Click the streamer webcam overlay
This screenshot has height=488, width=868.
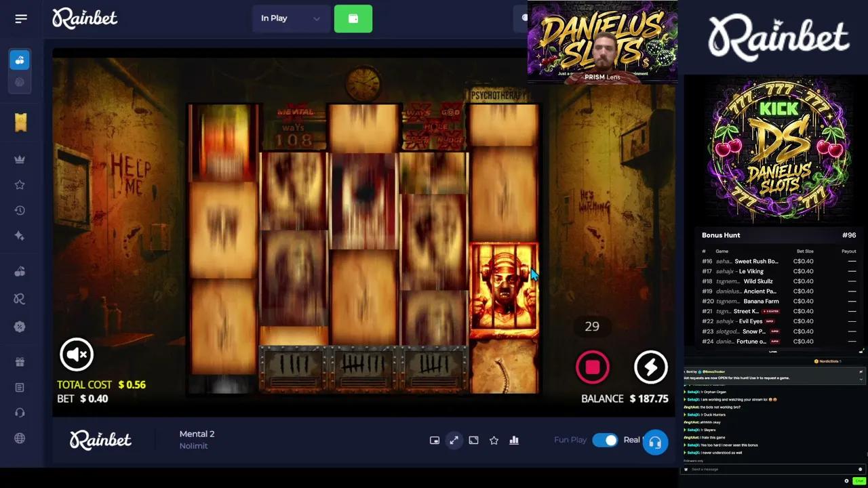tap(602, 42)
